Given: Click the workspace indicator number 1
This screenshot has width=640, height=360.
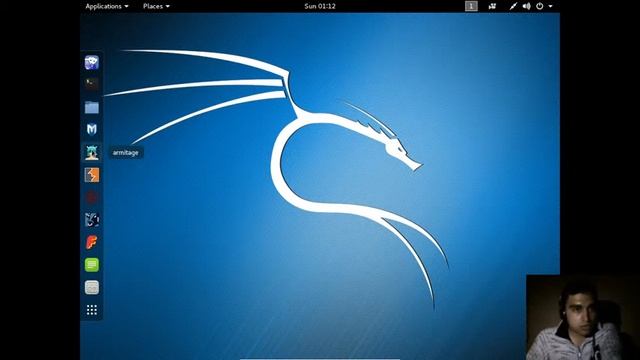Looking at the screenshot, I should coord(471,6).
